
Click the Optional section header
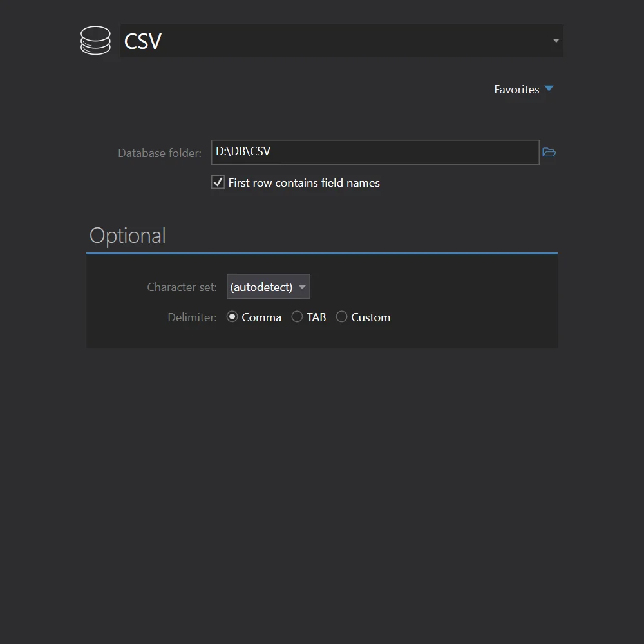[x=128, y=235]
